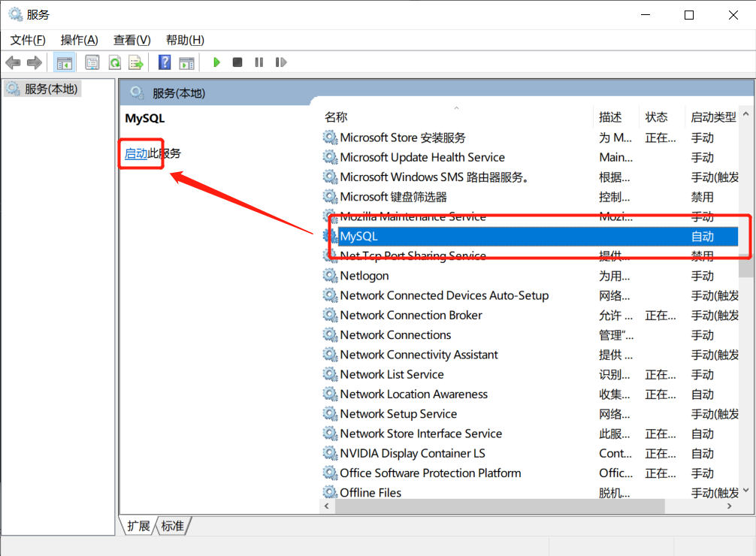
Task: Open the Properties toolbar icon
Action: pyautogui.click(x=92, y=62)
